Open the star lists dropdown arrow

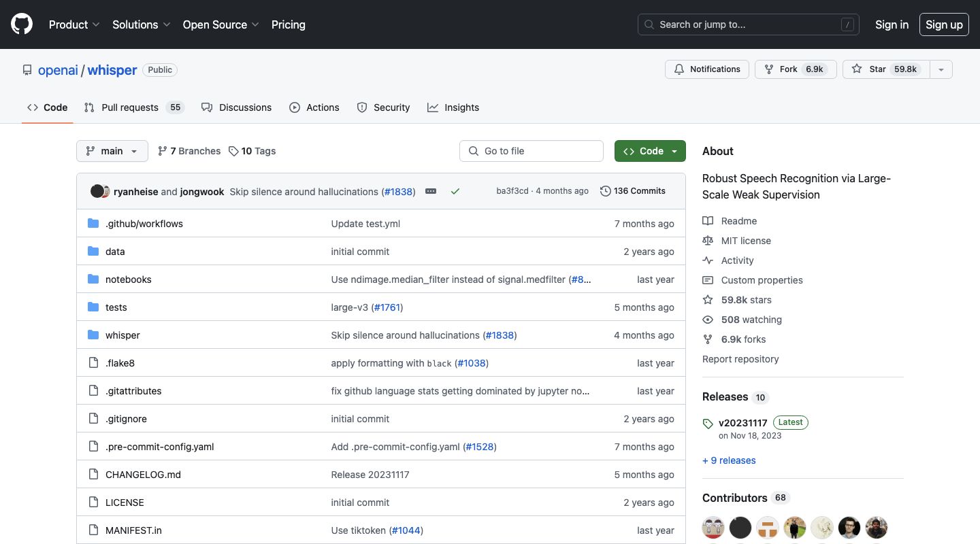[941, 69]
